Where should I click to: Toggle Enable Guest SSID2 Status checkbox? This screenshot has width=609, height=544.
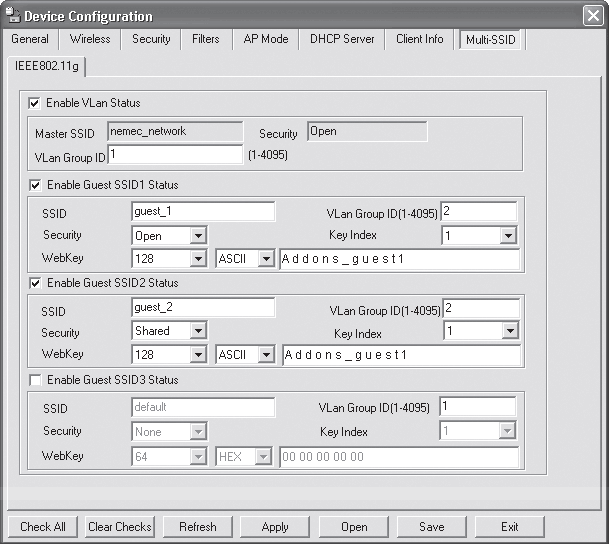point(35,283)
